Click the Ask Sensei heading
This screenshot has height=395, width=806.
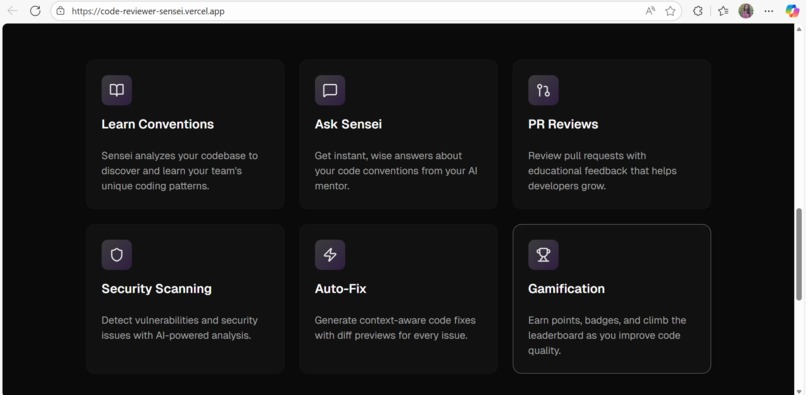[x=349, y=124]
